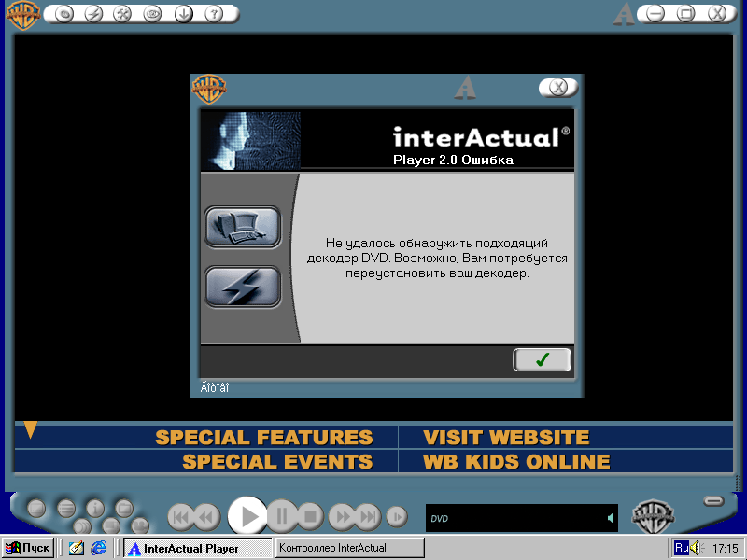747x560 pixels.
Task: Click the WB shield logo in error dialog
Action: pos(208,89)
